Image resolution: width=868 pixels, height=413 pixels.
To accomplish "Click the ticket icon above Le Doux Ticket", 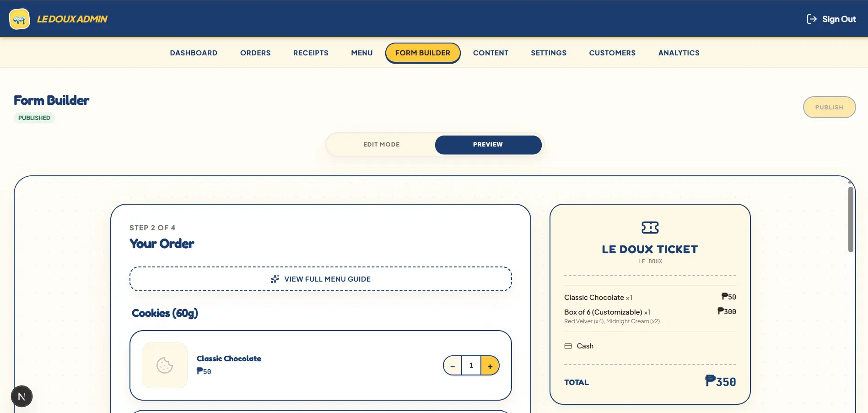I will point(650,228).
